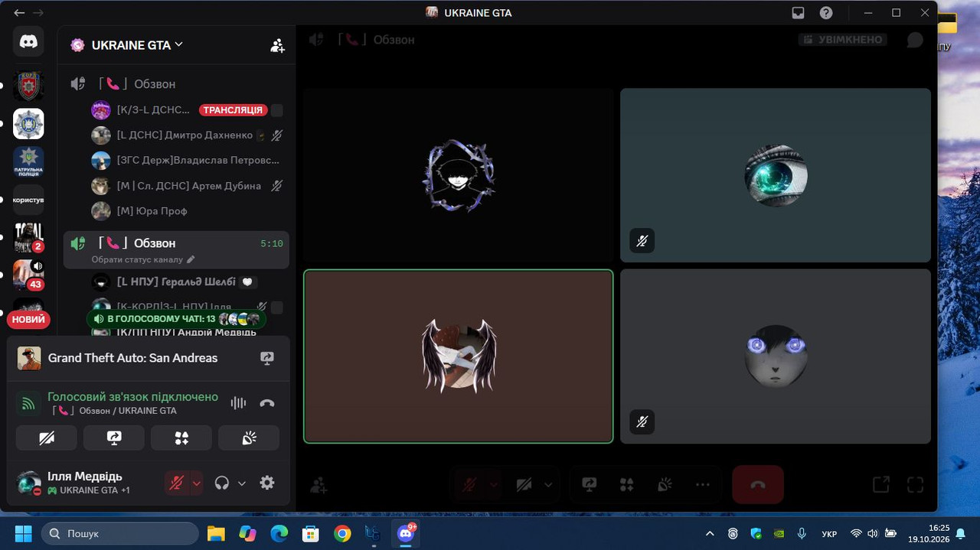The width and height of the screenshot is (980, 550).
Task: Click the Windows taskbar search field
Action: (120, 533)
